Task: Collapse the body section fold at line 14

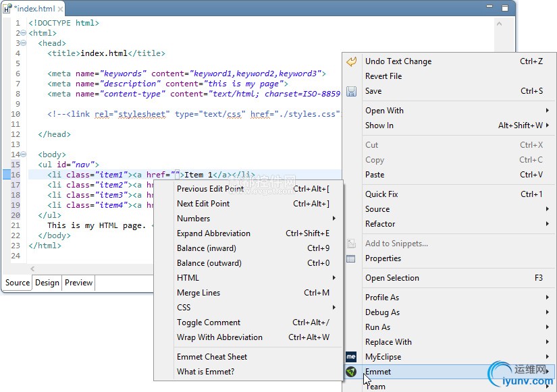Action: tap(24, 155)
